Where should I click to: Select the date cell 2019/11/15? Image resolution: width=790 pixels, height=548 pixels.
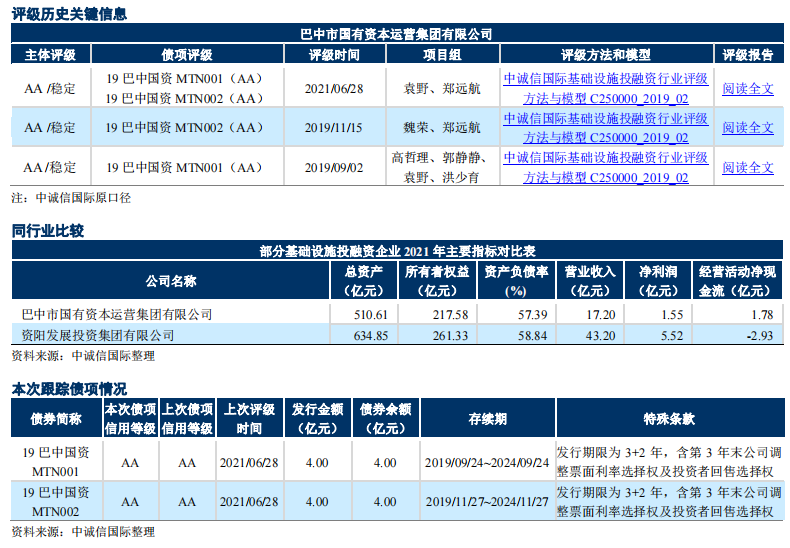tap(334, 128)
